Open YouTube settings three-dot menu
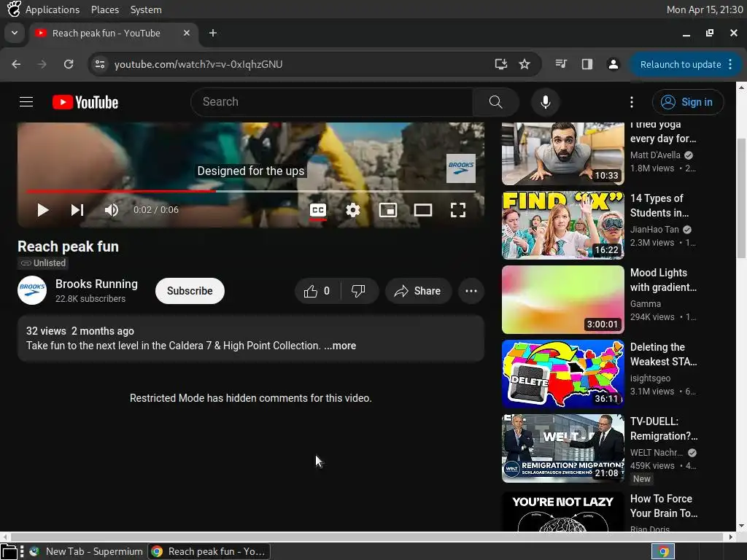The image size is (747, 560). click(632, 102)
